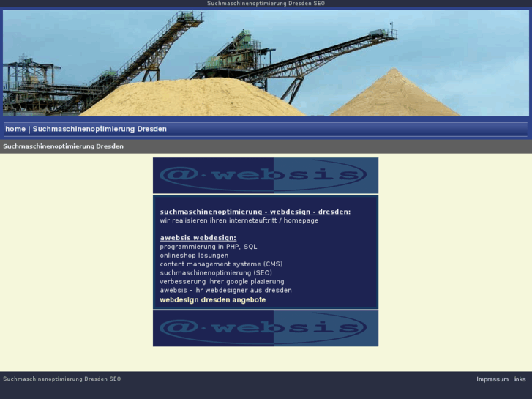The image size is (532, 399).
Task: Click the gravel conveyor header photo
Action: (x=266, y=63)
